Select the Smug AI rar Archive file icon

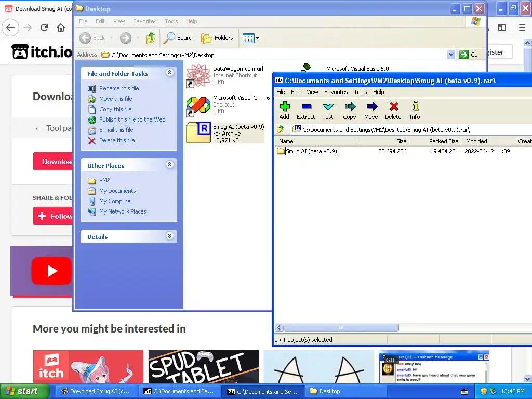click(198, 132)
